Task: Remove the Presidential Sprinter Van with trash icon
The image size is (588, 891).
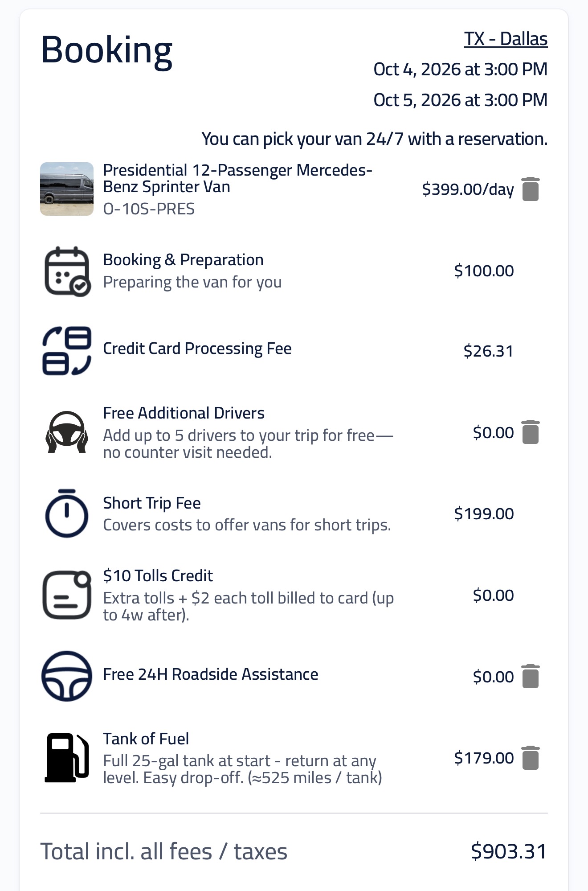Action: pos(530,189)
